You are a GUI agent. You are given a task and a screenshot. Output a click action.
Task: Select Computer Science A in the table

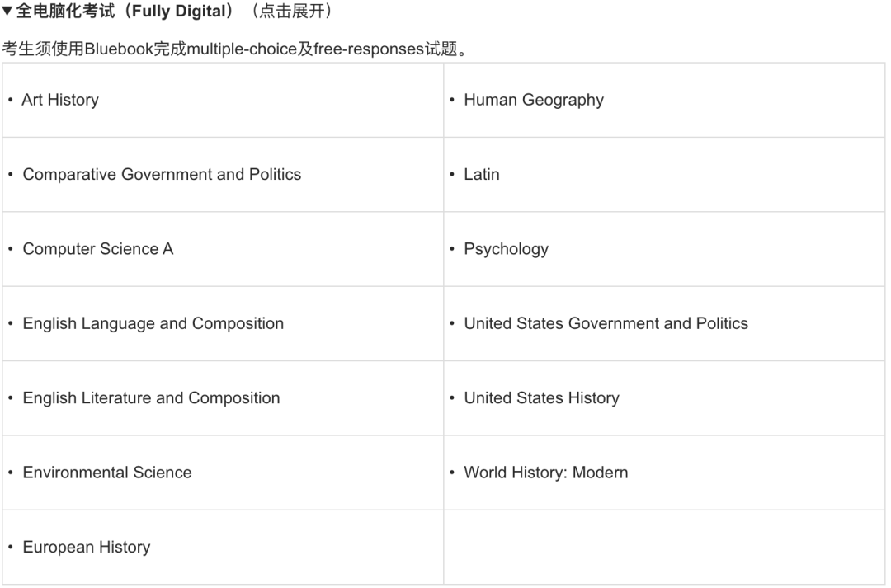pos(98,249)
